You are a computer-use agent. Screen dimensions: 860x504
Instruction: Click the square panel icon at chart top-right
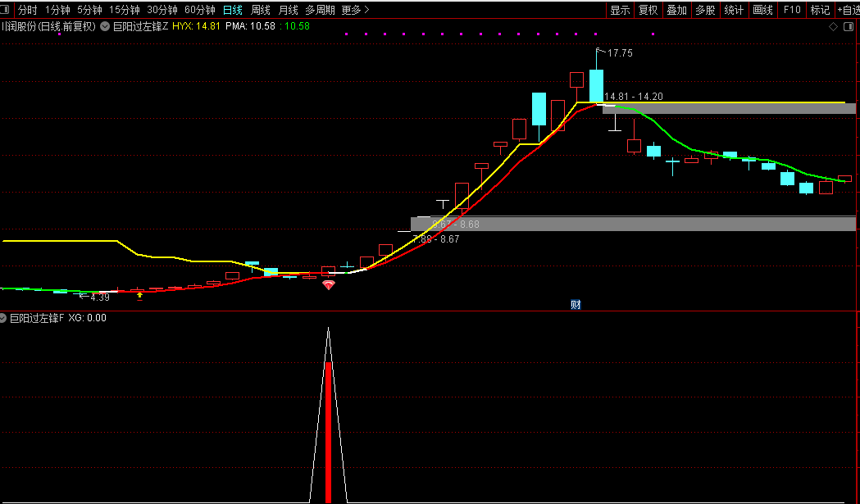point(849,27)
